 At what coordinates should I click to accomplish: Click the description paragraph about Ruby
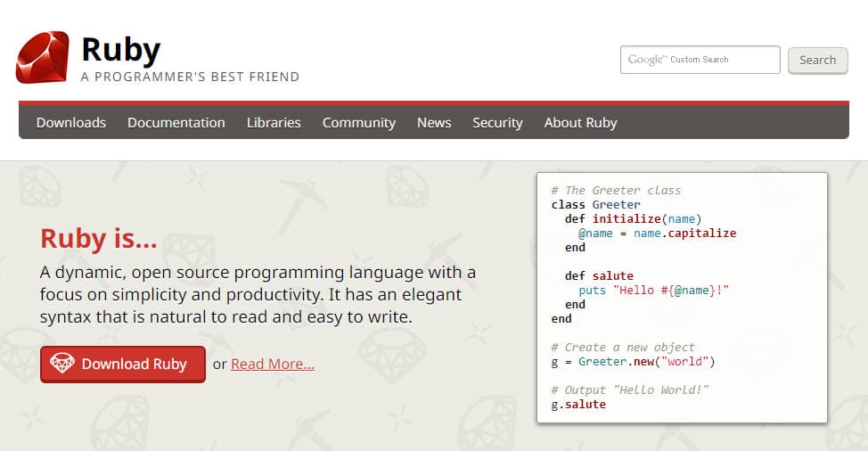pyautogui.click(x=258, y=294)
